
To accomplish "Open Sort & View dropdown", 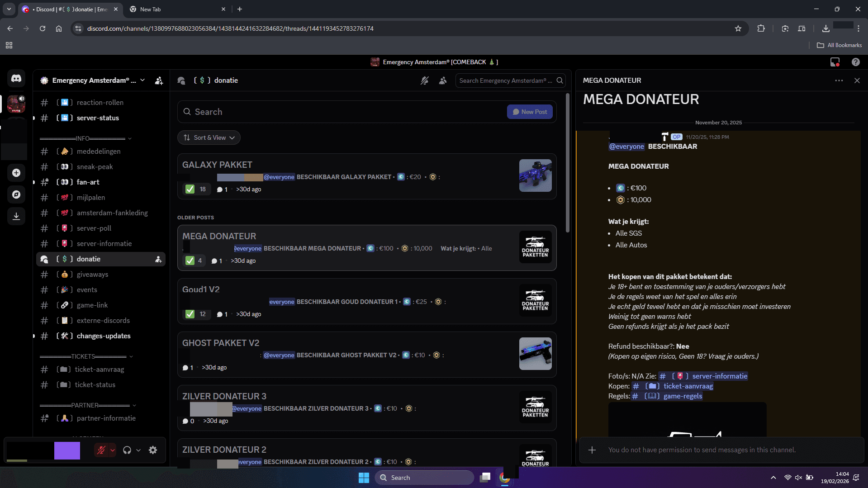I will (x=209, y=137).
